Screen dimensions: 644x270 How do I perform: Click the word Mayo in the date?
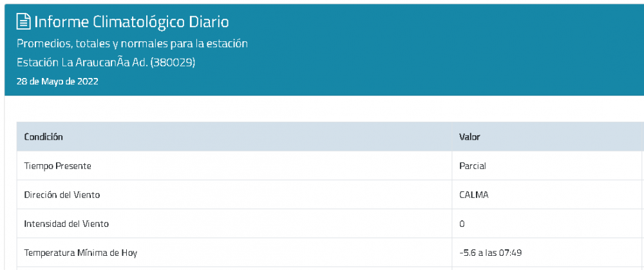click(x=55, y=81)
